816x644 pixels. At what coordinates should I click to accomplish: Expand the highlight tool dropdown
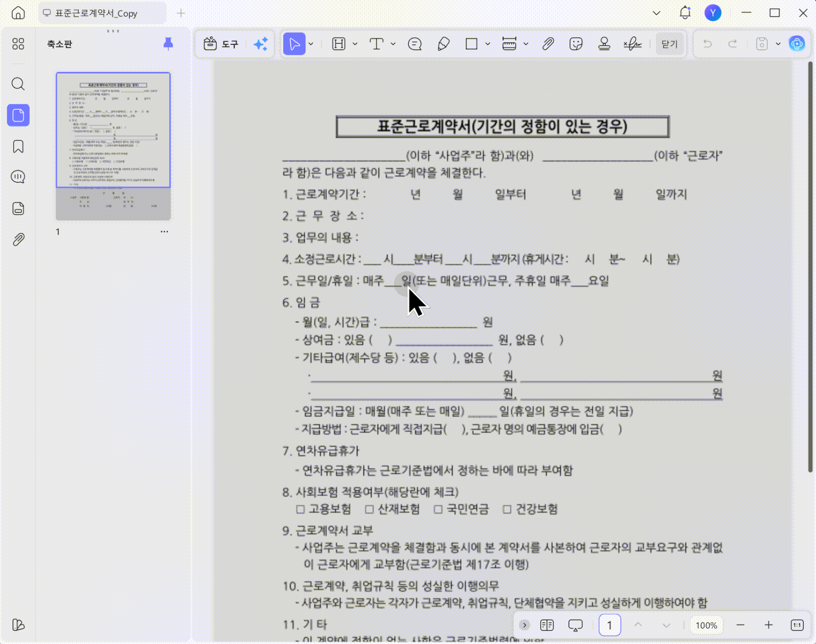click(x=355, y=44)
